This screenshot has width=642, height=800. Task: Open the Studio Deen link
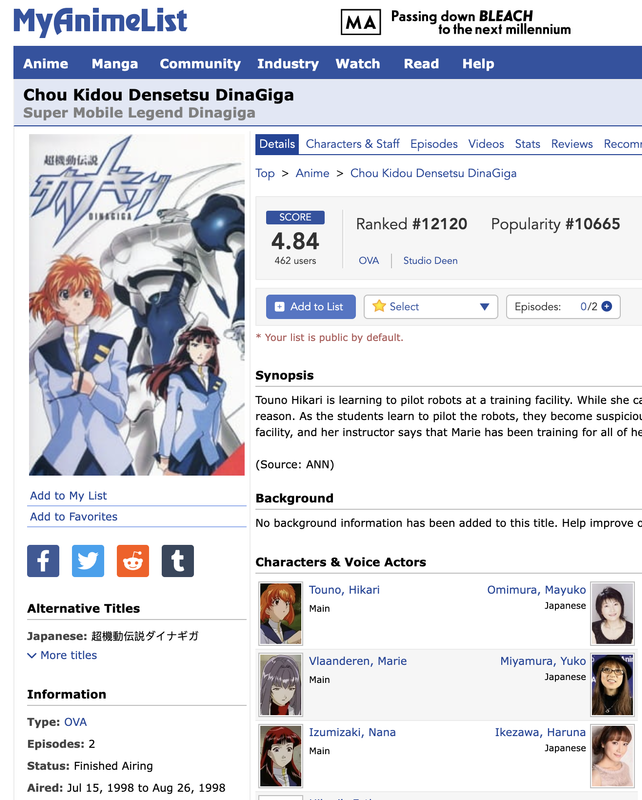pyautogui.click(x=430, y=261)
